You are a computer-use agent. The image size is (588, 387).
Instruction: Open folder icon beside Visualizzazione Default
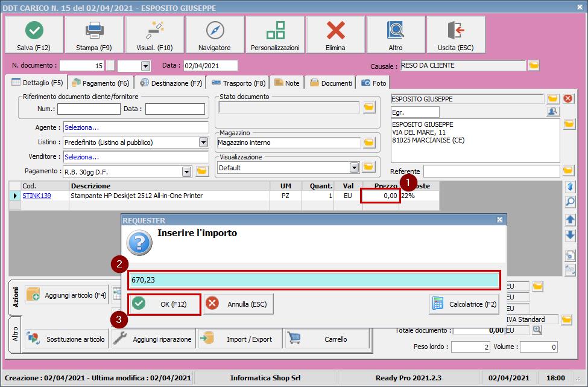(368, 167)
